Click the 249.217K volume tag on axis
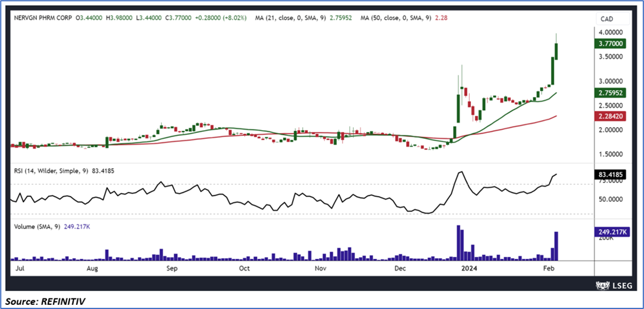The height and width of the screenshot is (309, 644). (x=611, y=232)
